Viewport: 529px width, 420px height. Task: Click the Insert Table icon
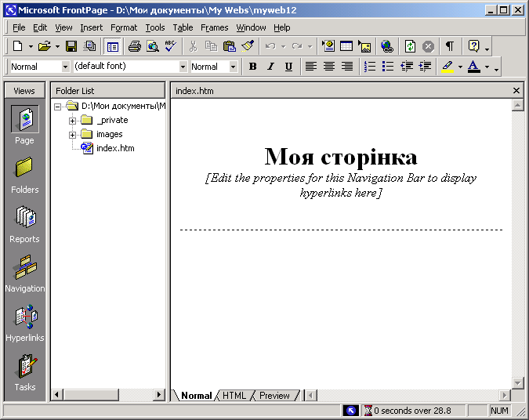coord(346,46)
